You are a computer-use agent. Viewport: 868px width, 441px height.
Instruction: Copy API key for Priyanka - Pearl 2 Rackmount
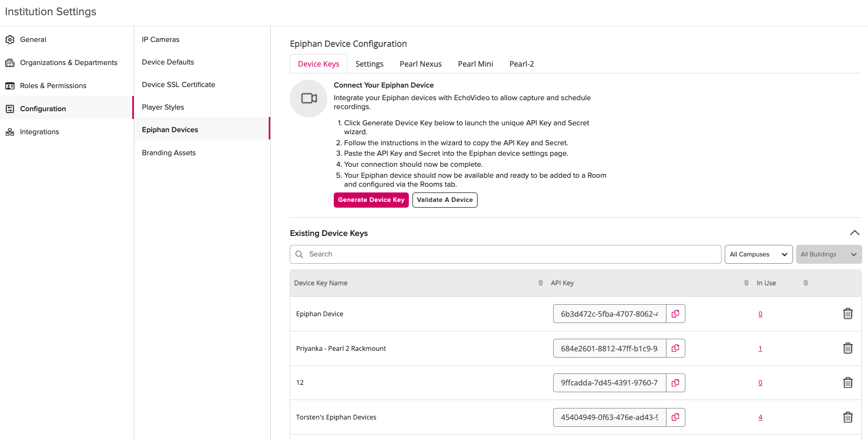coord(675,348)
